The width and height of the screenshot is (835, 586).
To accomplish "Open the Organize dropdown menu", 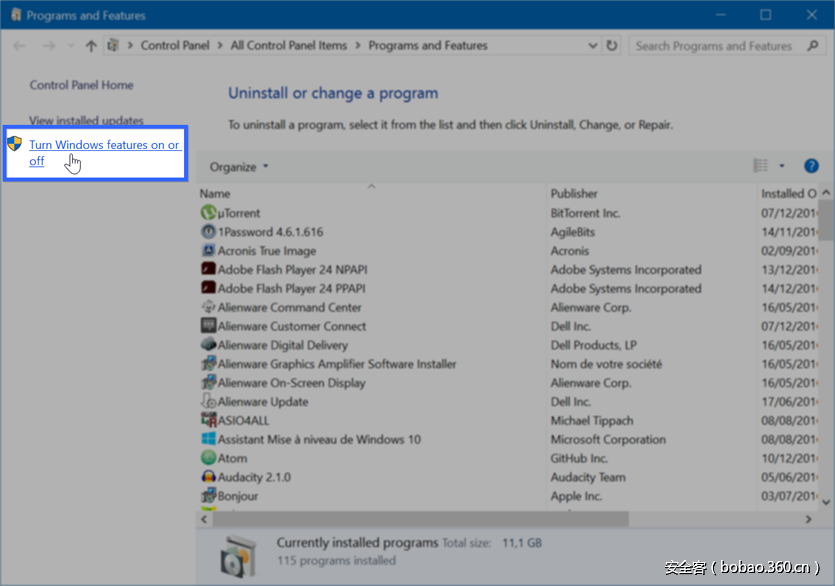I will 239,167.
